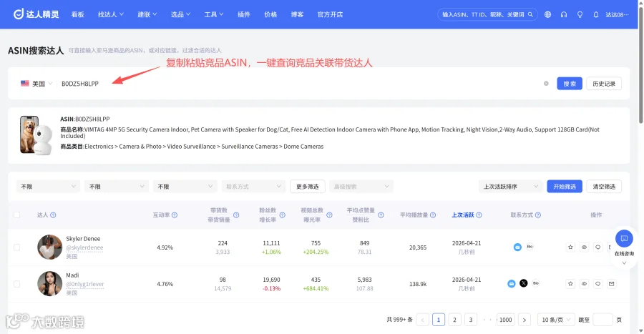Viewport: 644px width, 334px height.
Task: Click the help icon next to 带货数 column header
Action: (236, 215)
